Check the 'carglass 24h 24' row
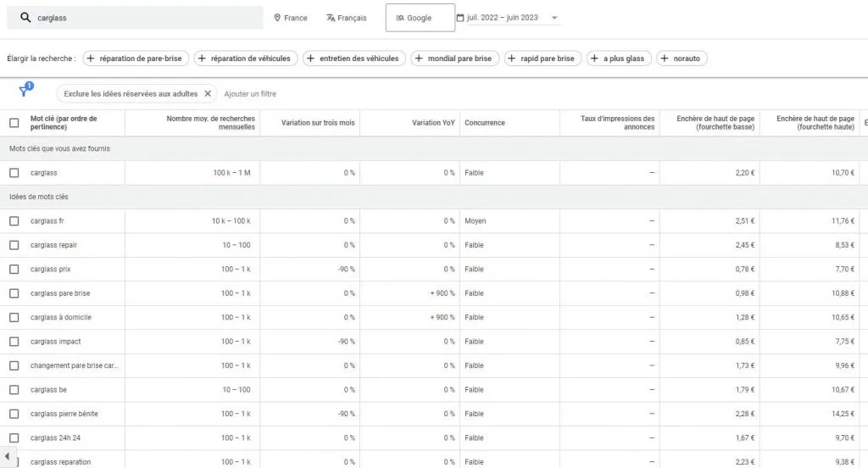This screenshot has width=868, height=468. coord(14,437)
